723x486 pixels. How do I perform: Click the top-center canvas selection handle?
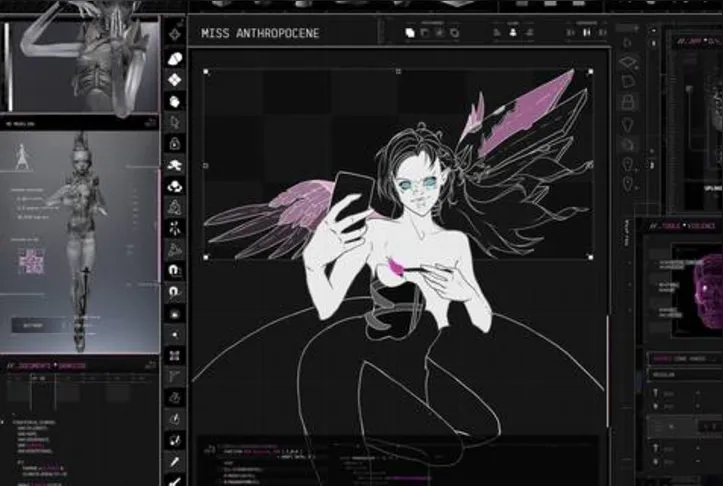398,71
